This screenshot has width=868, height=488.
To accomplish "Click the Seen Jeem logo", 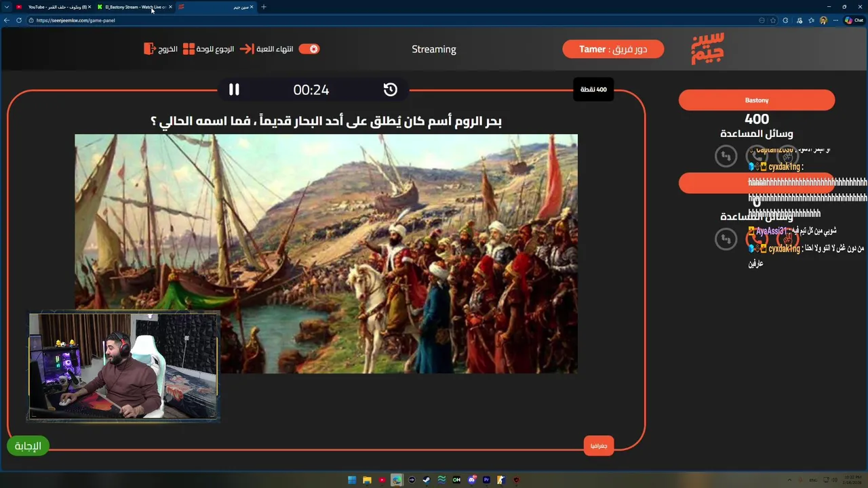I will click(x=708, y=48).
